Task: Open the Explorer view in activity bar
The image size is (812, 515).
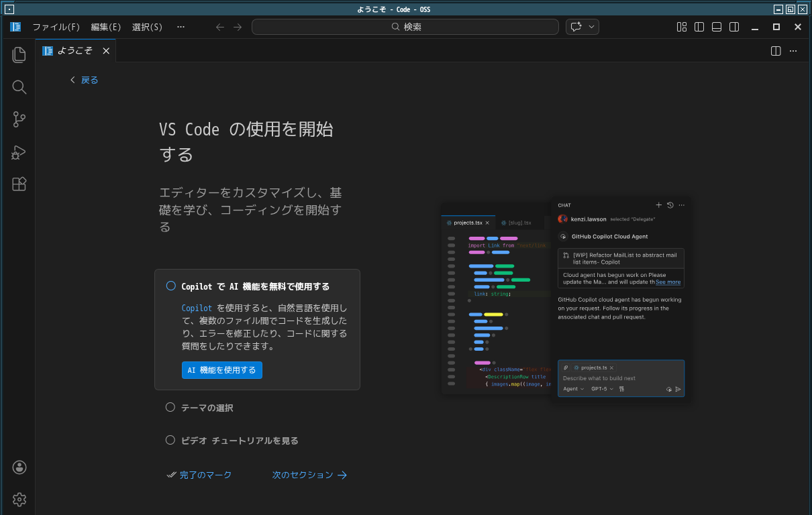Action: click(x=19, y=55)
